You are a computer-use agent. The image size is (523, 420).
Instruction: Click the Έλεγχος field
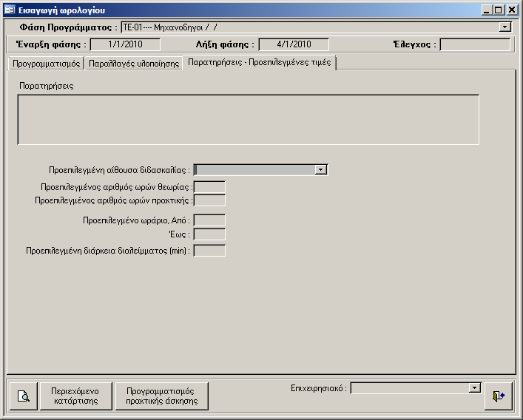click(x=475, y=44)
